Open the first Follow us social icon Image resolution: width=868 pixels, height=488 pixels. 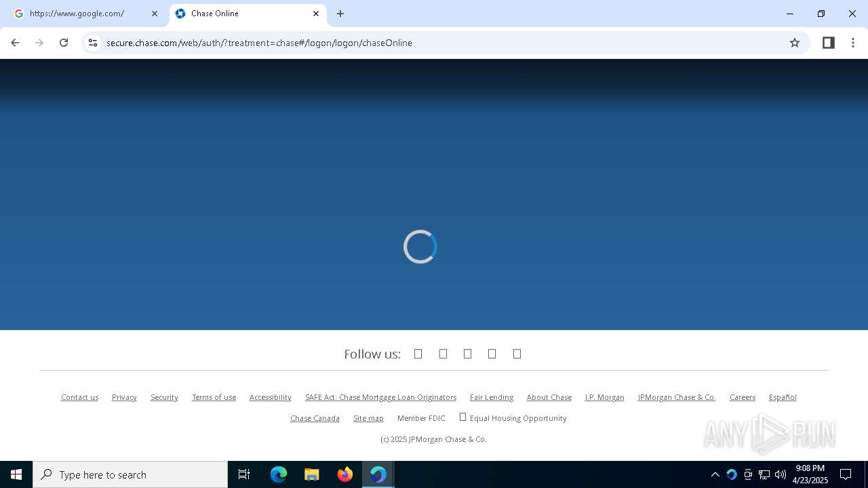418,354
